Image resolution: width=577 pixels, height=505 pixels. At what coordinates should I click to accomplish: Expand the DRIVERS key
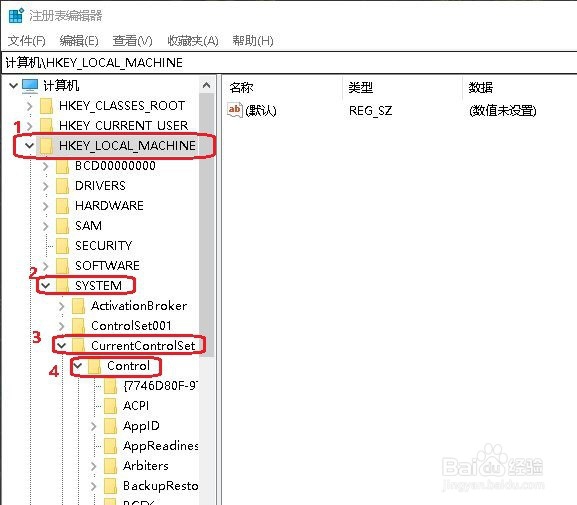click(46, 186)
